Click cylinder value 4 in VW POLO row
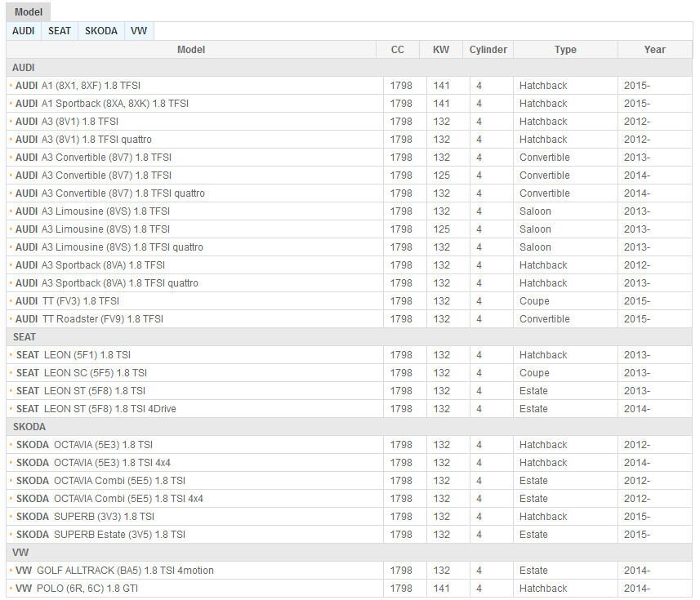Image resolution: width=700 pixels, height=600 pixels. (479, 589)
